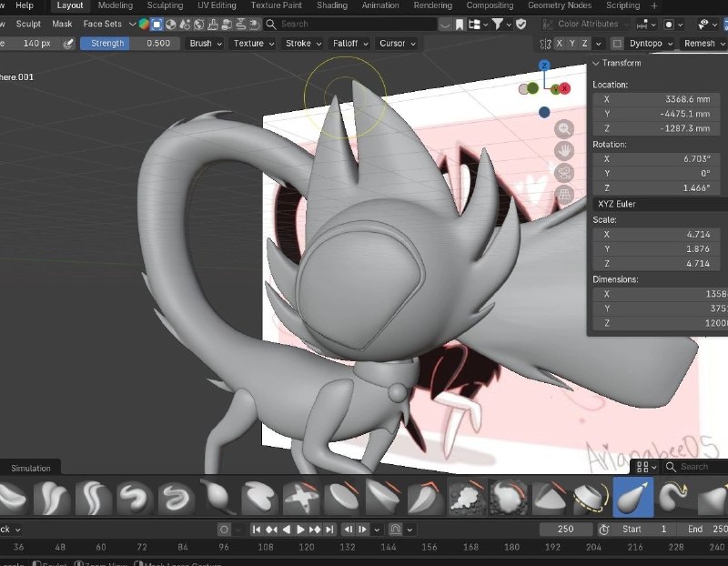Collapse the Transform panel
The width and height of the screenshot is (728, 566).
coord(596,63)
